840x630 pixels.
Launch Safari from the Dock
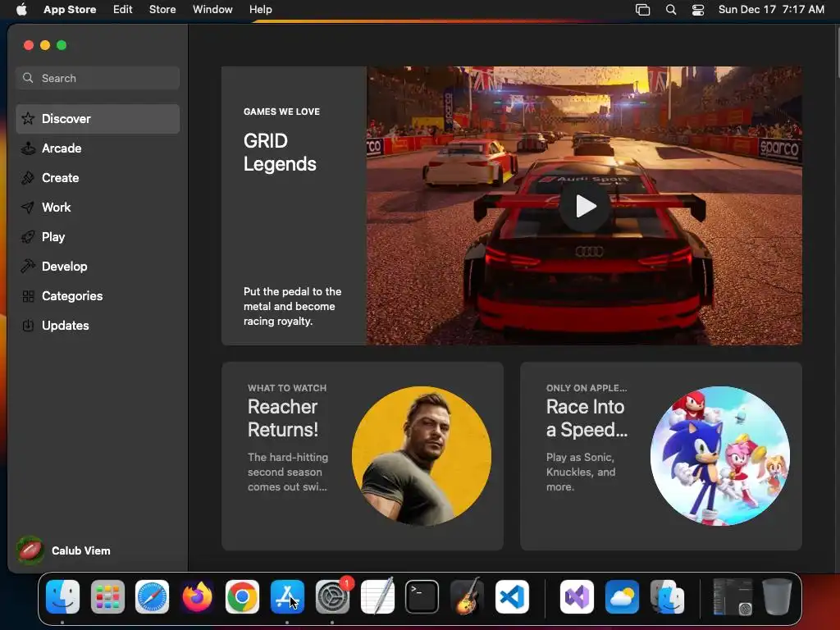point(152,597)
